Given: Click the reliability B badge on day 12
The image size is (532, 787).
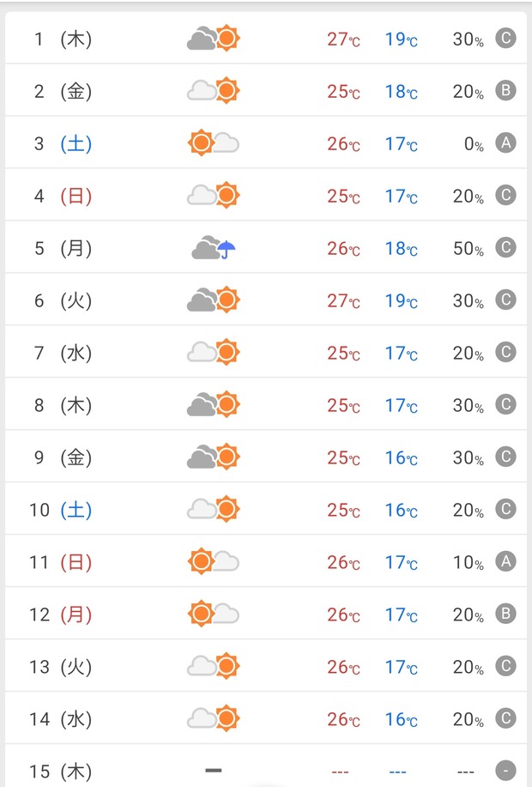Looking at the screenshot, I should (x=505, y=614).
